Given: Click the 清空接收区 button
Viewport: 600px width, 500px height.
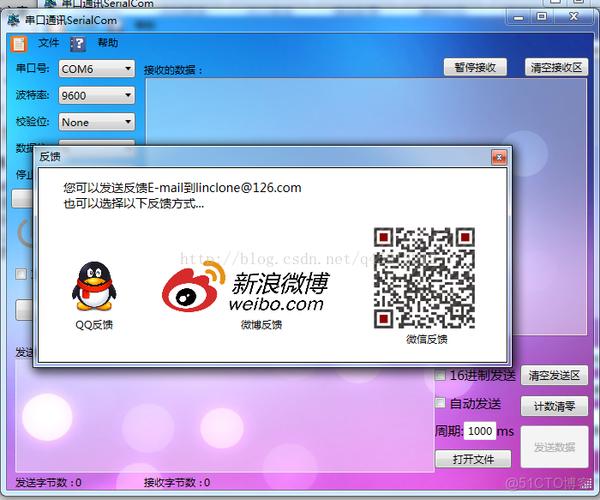Looking at the screenshot, I should (556, 67).
